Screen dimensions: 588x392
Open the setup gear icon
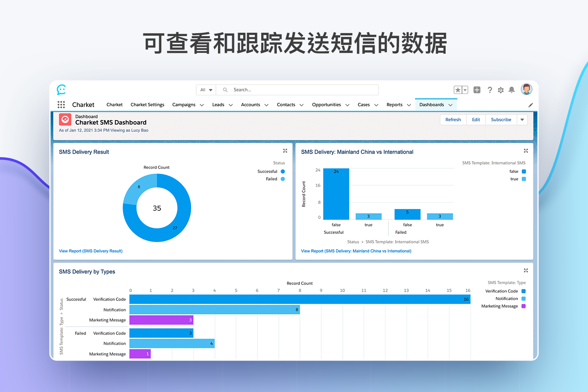coord(501,90)
